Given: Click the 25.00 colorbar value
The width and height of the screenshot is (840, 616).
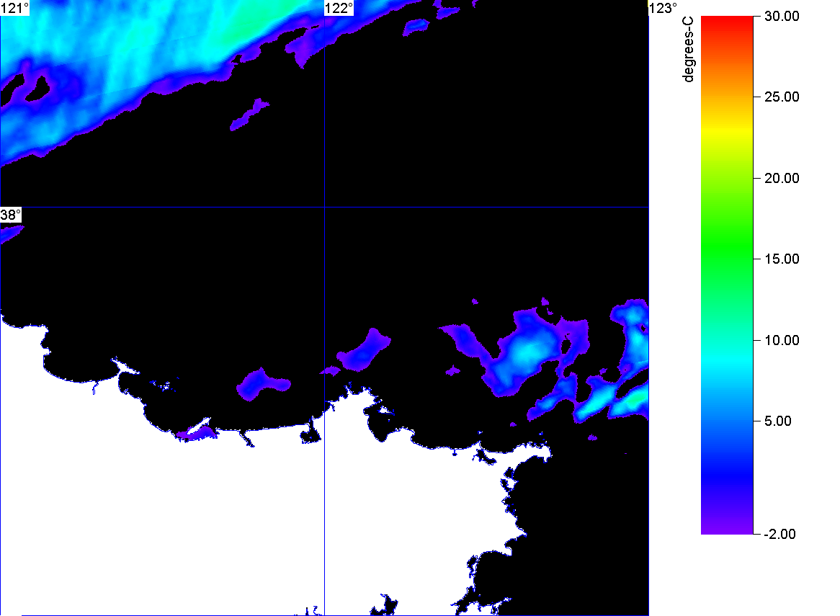Looking at the screenshot, I should (782, 97).
